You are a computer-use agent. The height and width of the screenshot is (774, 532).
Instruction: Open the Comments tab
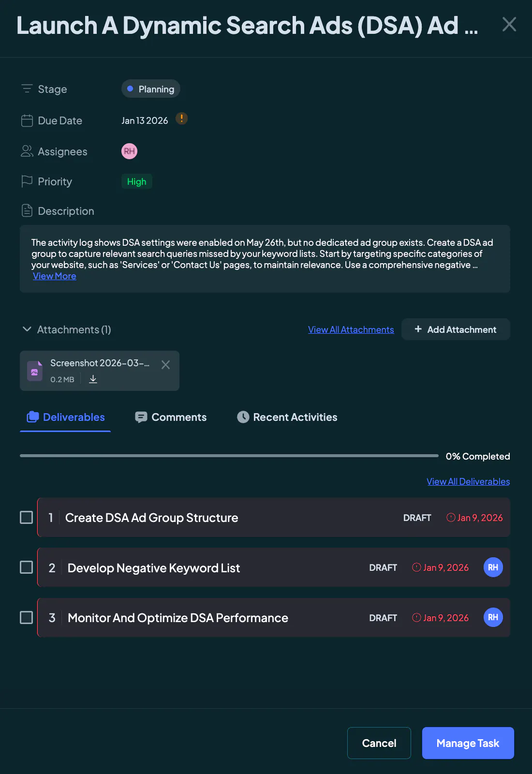tap(171, 417)
